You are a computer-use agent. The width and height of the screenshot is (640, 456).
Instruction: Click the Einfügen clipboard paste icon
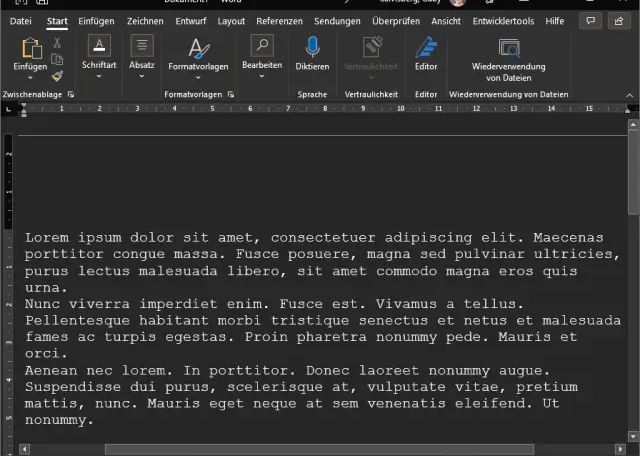coord(32,49)
